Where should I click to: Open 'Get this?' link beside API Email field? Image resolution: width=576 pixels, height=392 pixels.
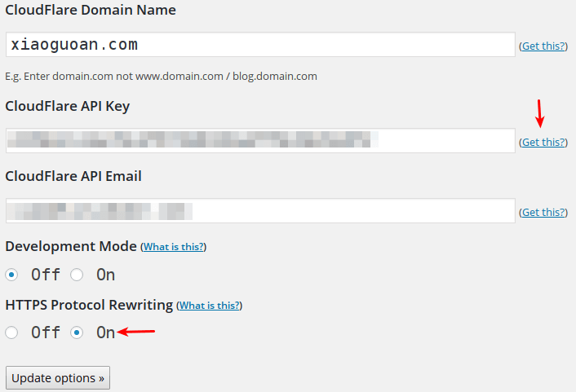tap(543, 213)
